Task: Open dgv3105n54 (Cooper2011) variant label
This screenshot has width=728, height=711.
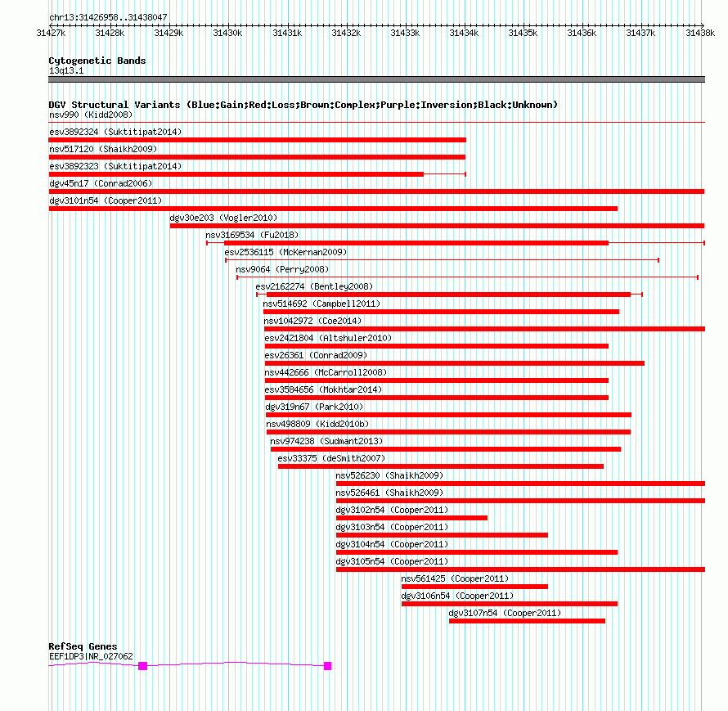Action: coord(392,561)
